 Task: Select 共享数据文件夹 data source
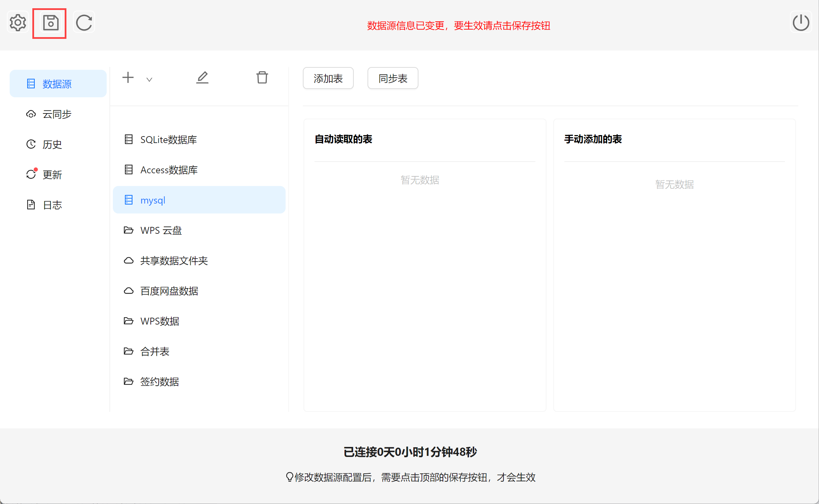[199, 260]
